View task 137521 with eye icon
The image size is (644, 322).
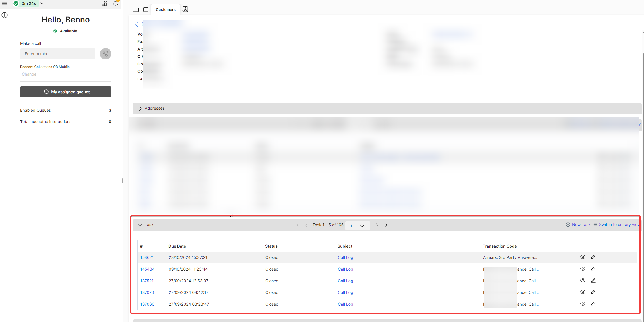(x=583, y=280)
